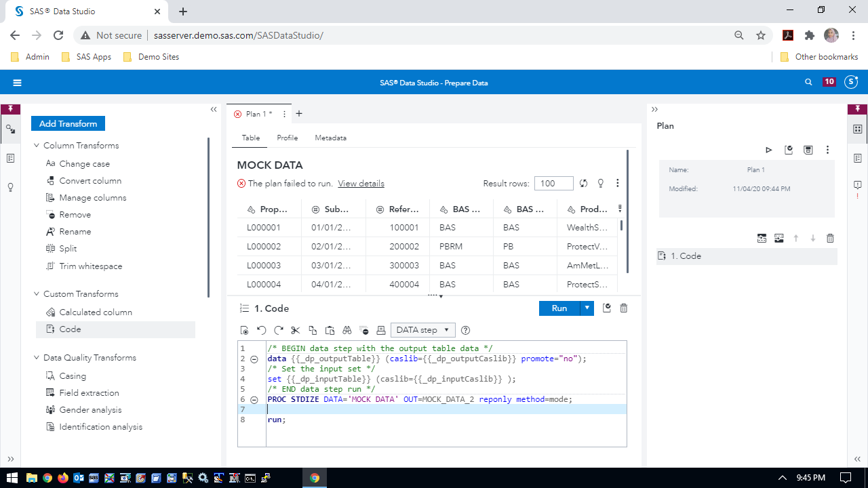Collapse the Data Quality Transforms section
Image resolution: width=868 pixels, height=488 pixels.
point(37,358)
